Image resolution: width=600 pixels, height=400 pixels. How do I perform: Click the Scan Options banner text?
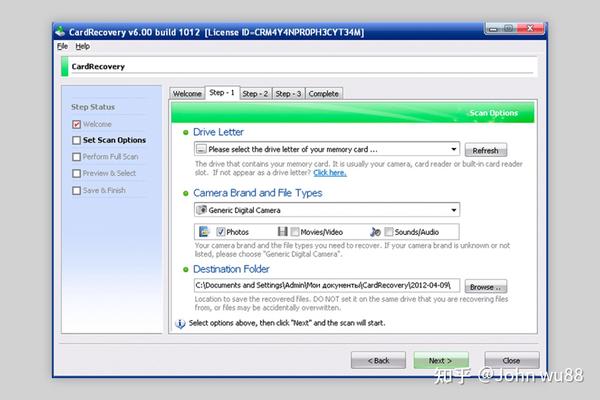[494, 113]
